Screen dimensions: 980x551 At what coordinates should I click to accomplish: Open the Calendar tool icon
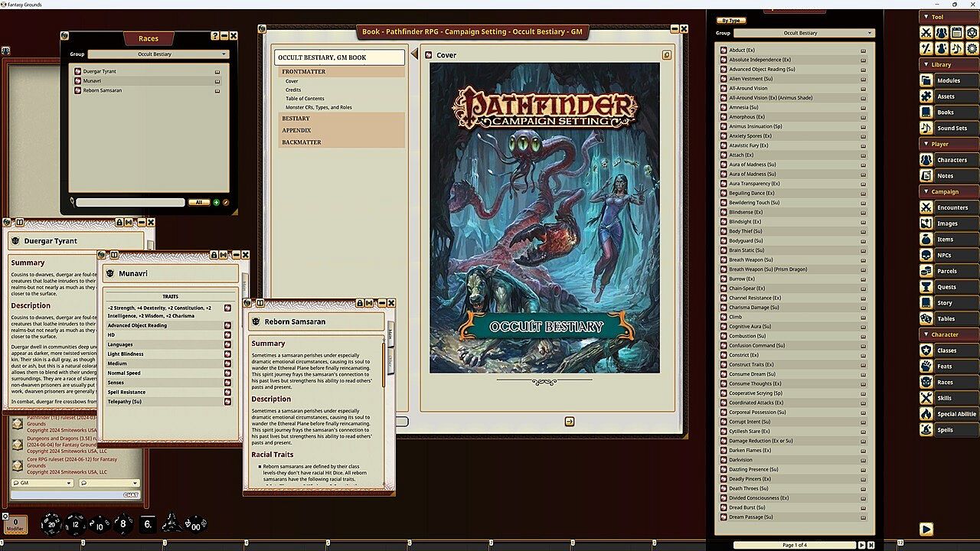(957, 32)
